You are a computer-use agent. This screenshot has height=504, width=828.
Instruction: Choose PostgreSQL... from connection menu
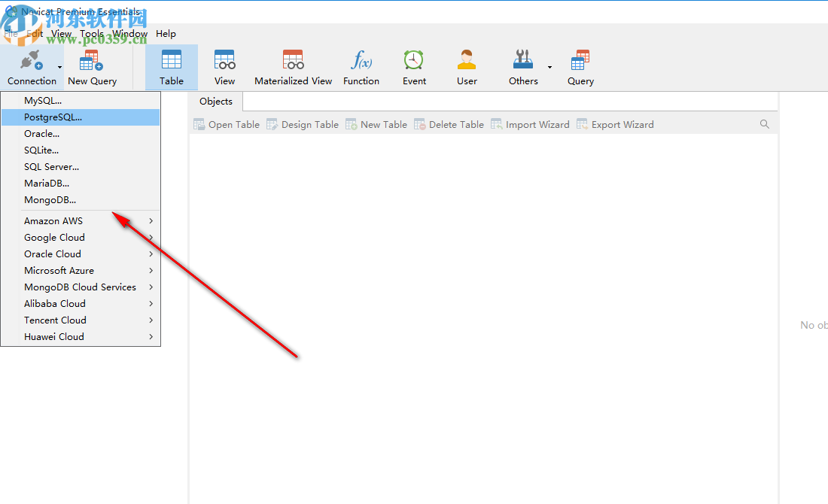click(81, 117)
